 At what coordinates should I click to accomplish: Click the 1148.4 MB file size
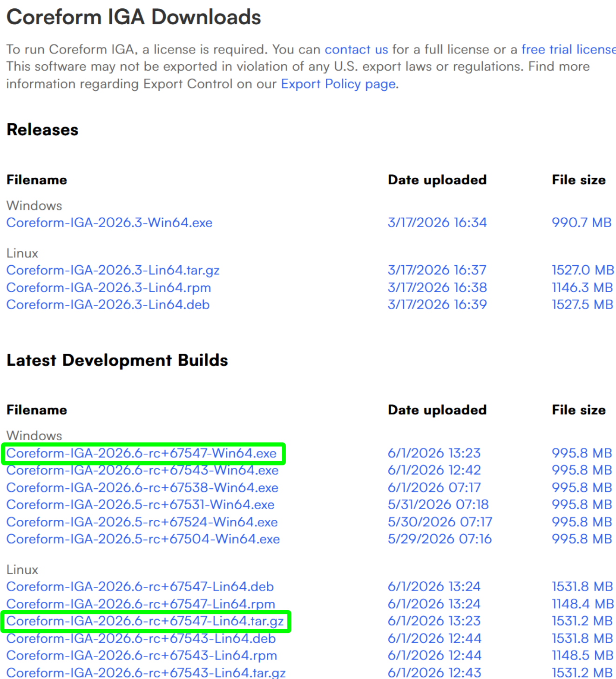pos(583,604)
